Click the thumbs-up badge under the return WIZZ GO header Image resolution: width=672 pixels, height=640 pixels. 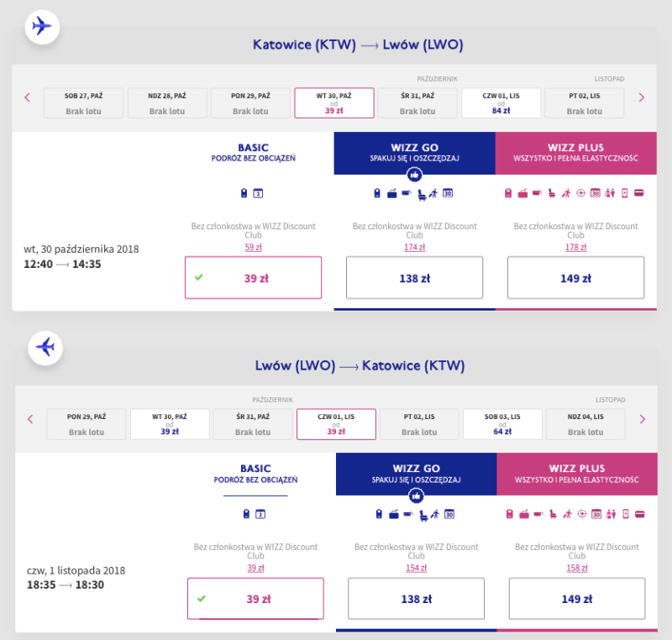[416, 496]
